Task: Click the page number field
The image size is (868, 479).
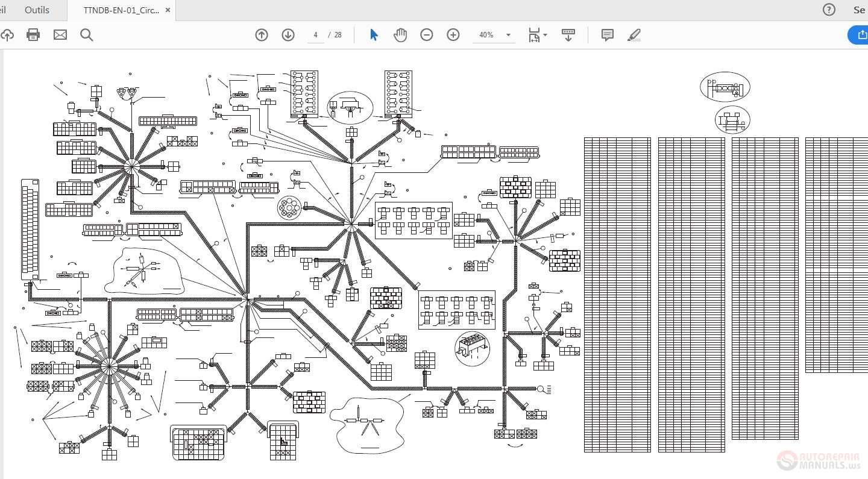Action: [x=315, y=35]
